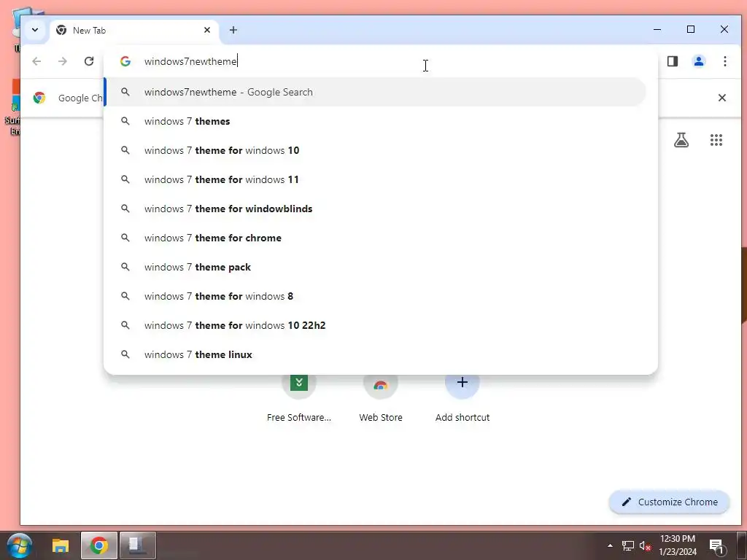Click the address bar text windows7newtheme
Viewport: 747px width, 560px height.
pyautogui.click(x=190, y=61)
